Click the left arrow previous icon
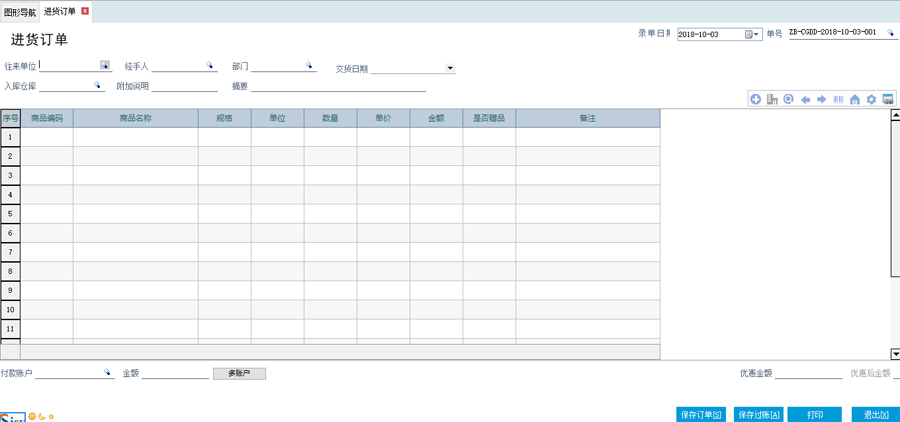 [x=805, y=99]
